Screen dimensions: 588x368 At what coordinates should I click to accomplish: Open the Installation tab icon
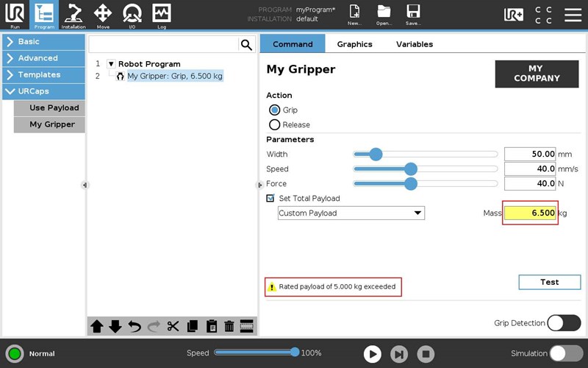[73, 15]
